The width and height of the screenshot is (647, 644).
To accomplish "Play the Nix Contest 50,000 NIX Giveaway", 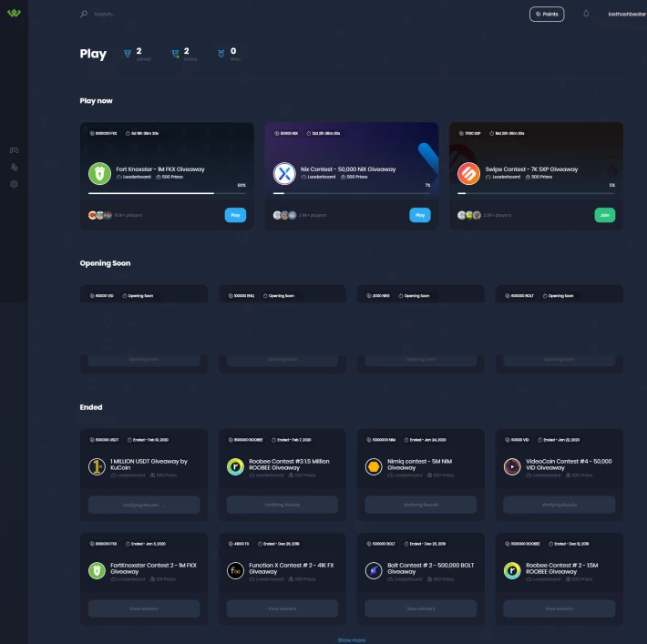I will click(x=420, y=215).
